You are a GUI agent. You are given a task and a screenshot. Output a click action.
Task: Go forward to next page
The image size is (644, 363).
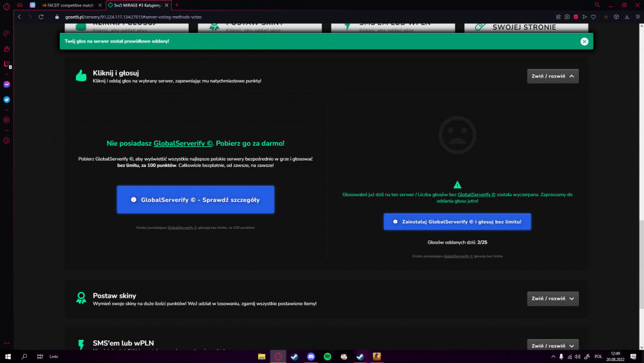pos(30,17)
